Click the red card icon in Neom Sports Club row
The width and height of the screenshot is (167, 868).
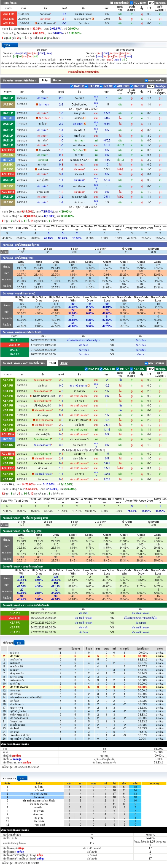point(31,396)
